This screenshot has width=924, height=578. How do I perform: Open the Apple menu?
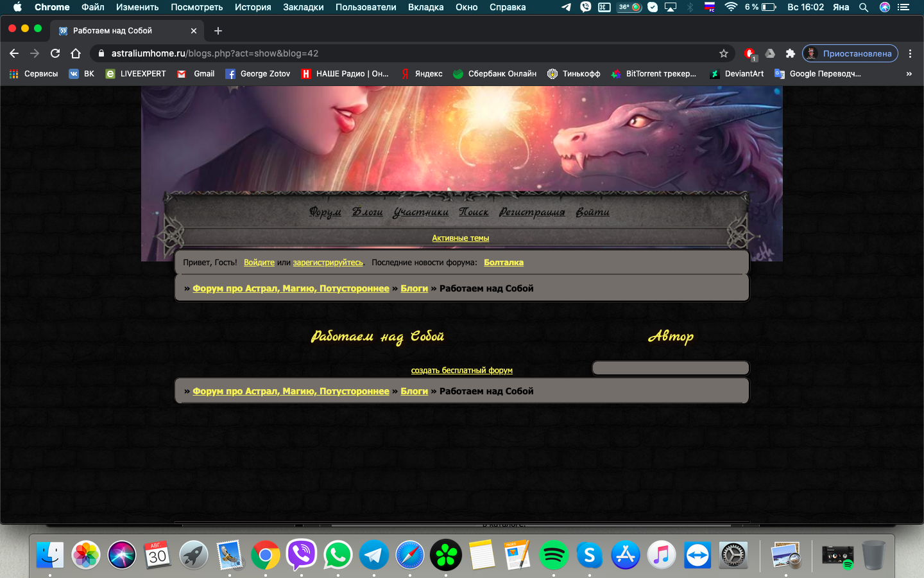coord(17,7)
